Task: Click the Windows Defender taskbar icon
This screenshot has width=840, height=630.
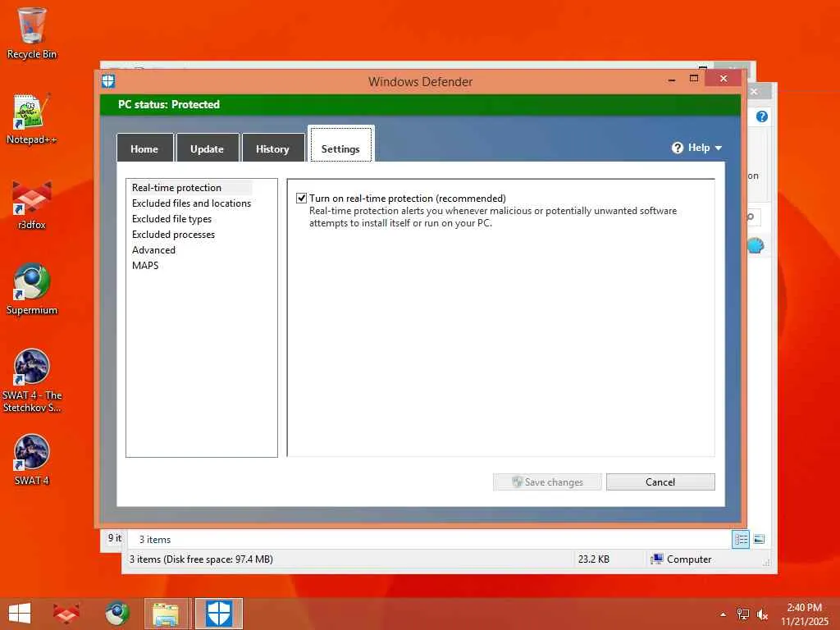Action: coord(219,614)
